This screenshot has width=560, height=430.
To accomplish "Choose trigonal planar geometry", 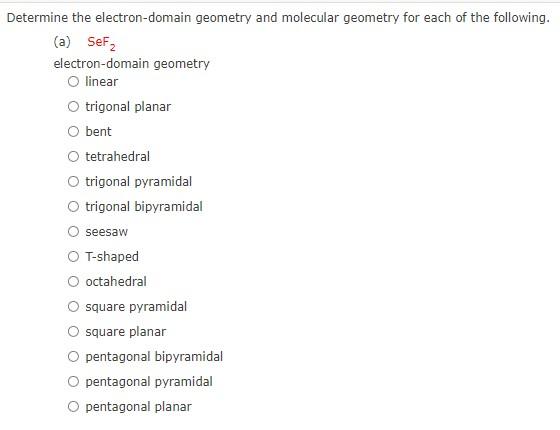I will coord(73,106).
